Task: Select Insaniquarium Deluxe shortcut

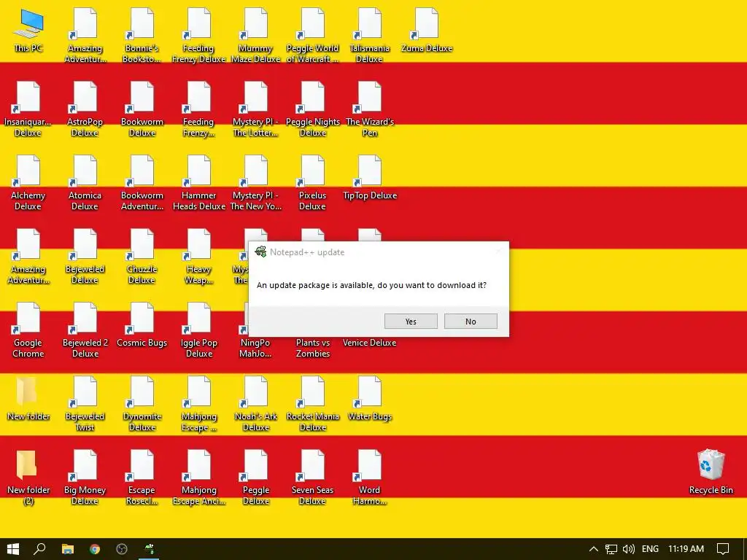Action: [28, 109]
